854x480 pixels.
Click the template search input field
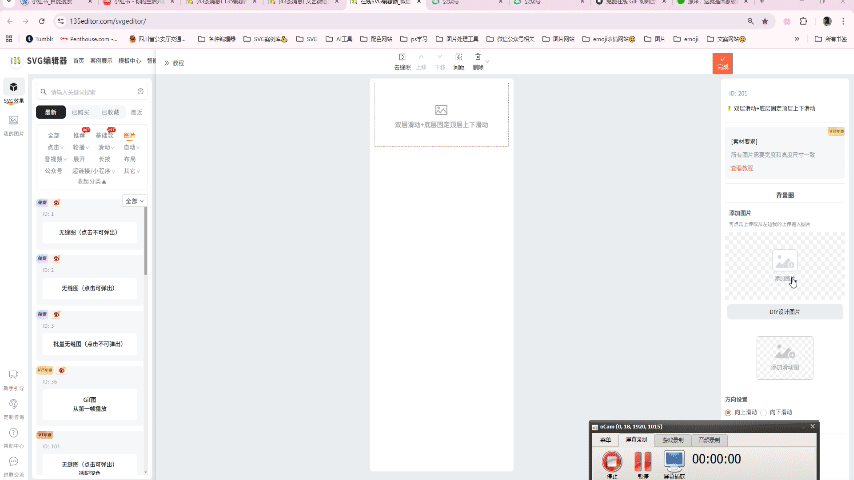click(x=90, y=92)
